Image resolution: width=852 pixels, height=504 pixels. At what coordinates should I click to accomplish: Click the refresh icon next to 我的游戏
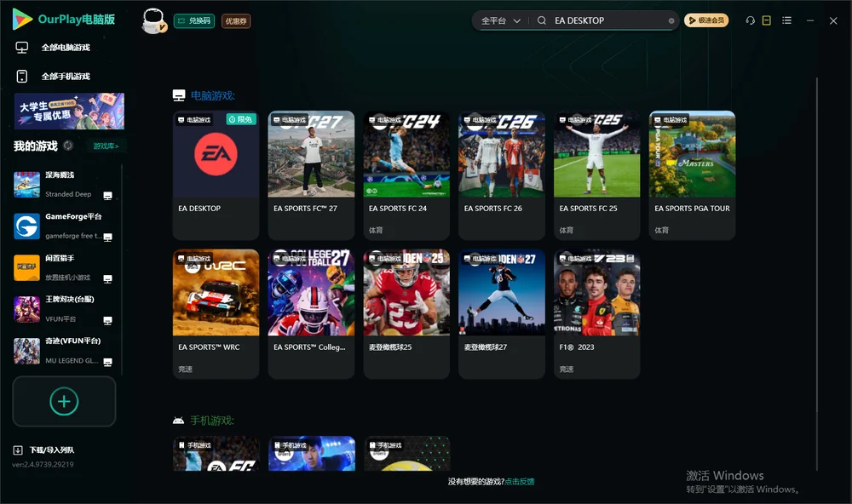coord(68,146)
